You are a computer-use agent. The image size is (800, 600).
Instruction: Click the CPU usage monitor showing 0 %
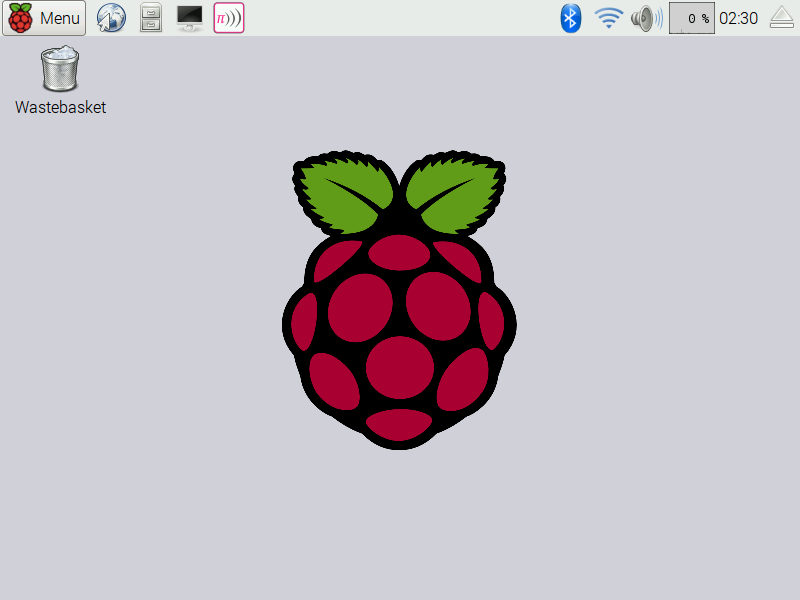[691, 18]
